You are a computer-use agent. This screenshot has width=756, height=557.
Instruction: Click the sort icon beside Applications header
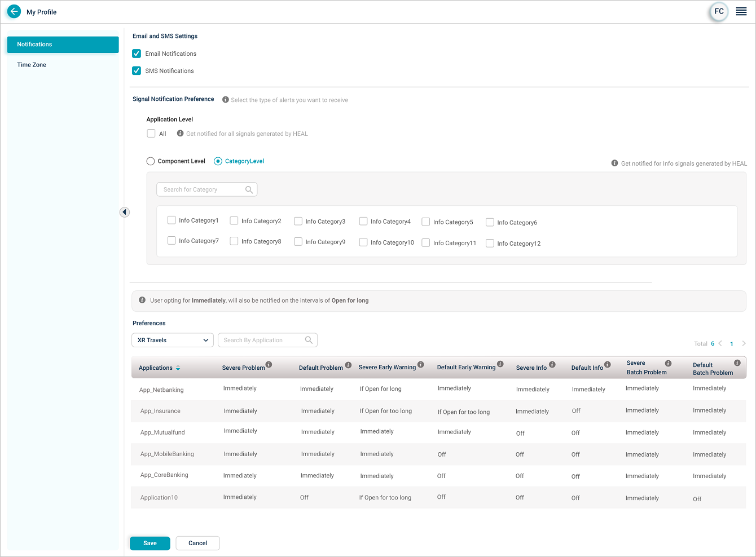(178, 368)
